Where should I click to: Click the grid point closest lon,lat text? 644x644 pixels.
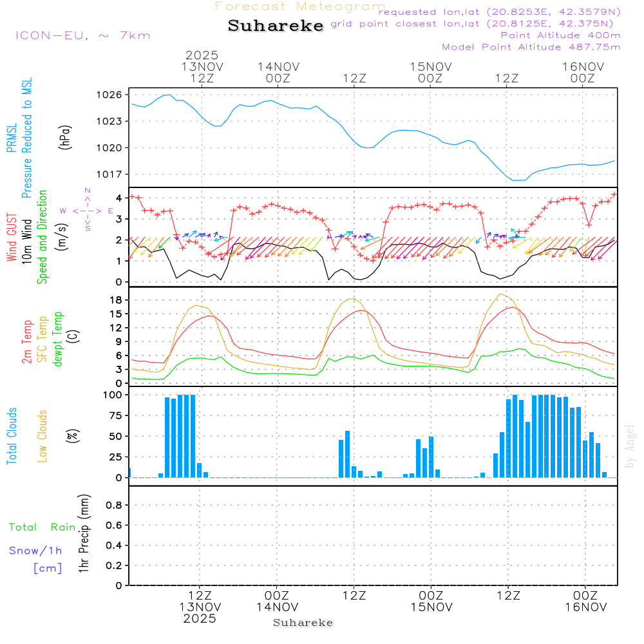tap(476, 24)
